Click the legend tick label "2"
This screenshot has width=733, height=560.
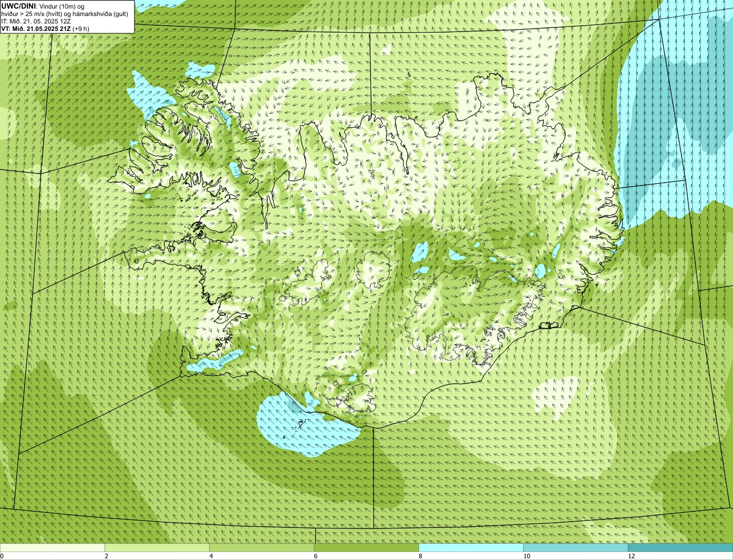(106, 556)
